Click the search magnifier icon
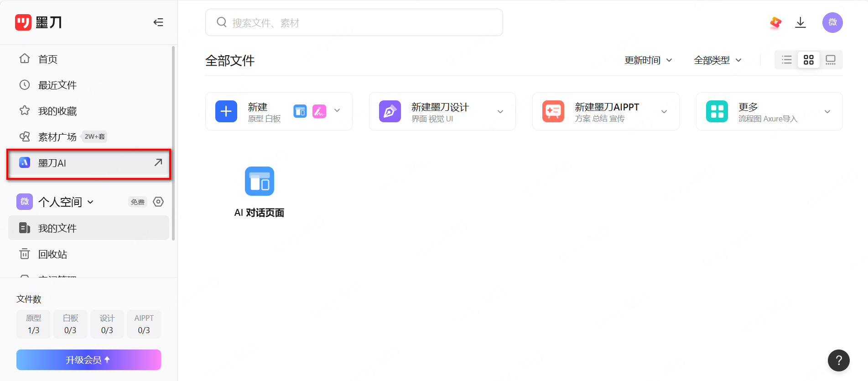 click(x=222, y=22)
